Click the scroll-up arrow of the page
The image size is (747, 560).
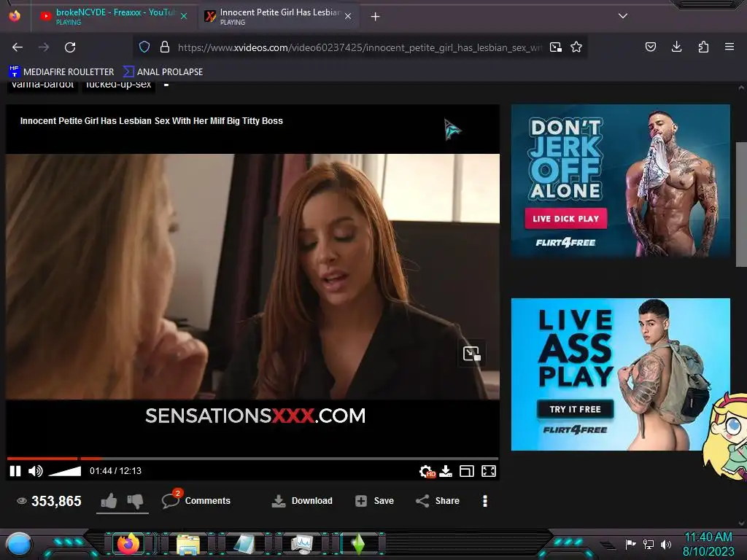pos(741,88)
